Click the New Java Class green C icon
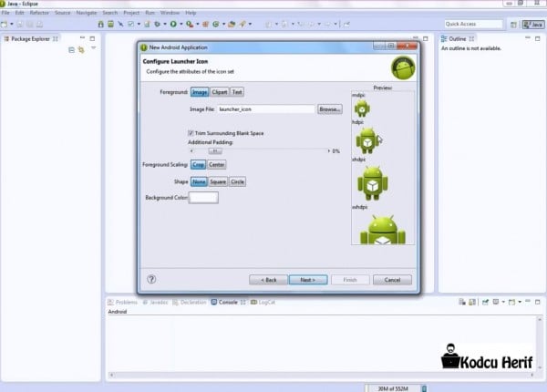This screenshot has width=547, height=392. pyautogui.click(x=216, y=24)
